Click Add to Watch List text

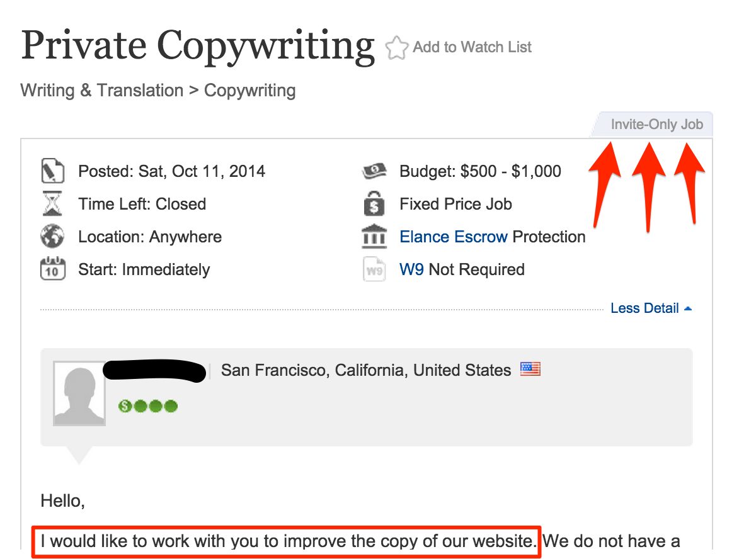click(472, 47)
